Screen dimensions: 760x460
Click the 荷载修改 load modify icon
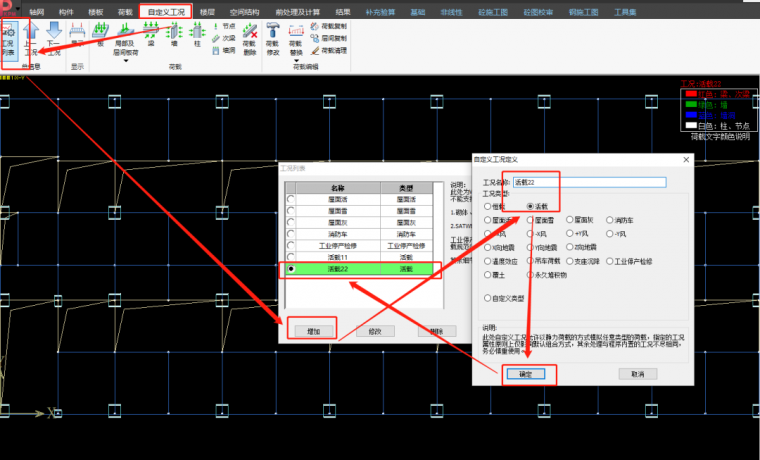(273, 39)
